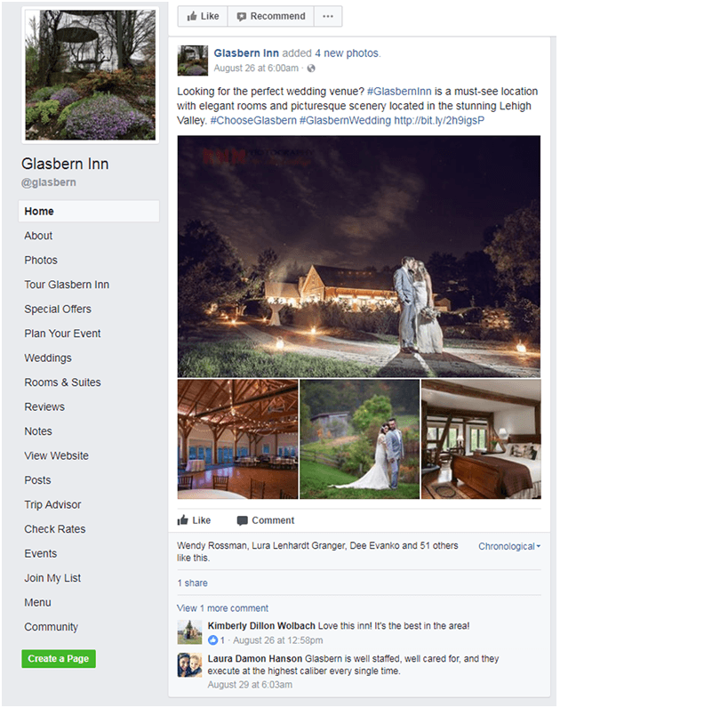Click the Glasbern Inn post avatar thumbnail
Viewport: 728px width, 708px height.
click(193, 60)
